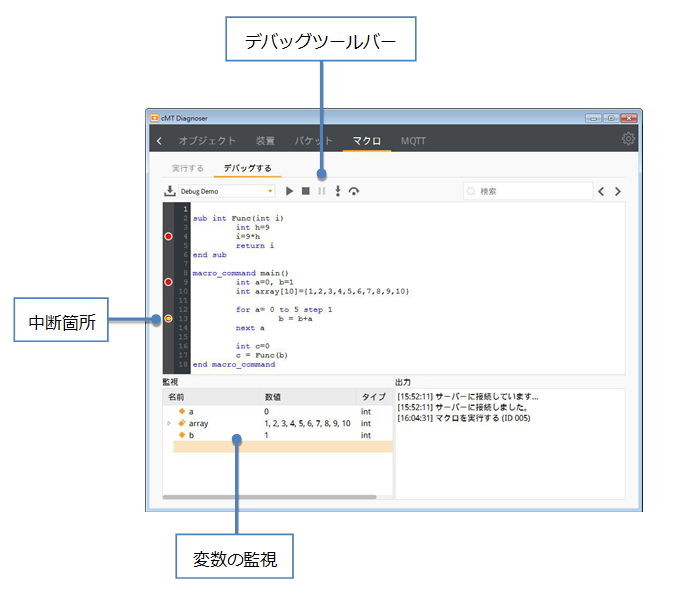This screenshot has width=694, height=593.
Task: Toggle the breakpoint on line 4
Action: point(168,236)
